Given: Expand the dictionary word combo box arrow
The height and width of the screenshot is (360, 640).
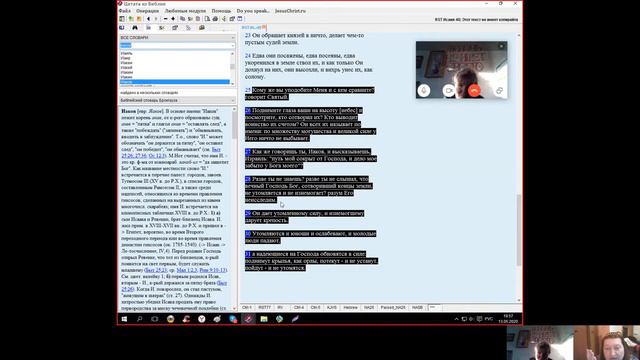Looking at the screenshot, I should click(233, 45).
